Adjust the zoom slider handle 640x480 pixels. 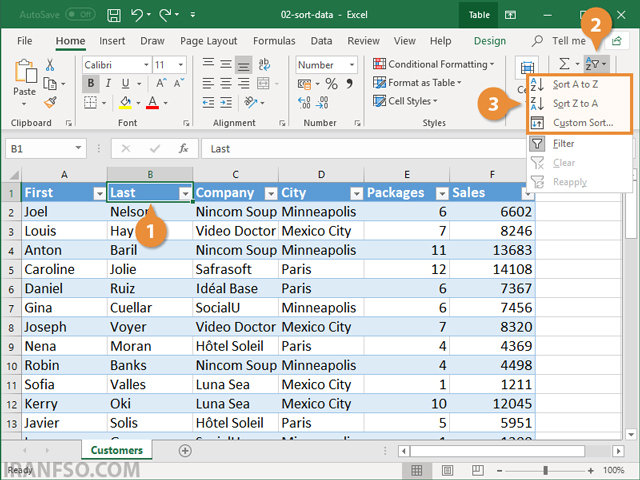coord(545,470)
